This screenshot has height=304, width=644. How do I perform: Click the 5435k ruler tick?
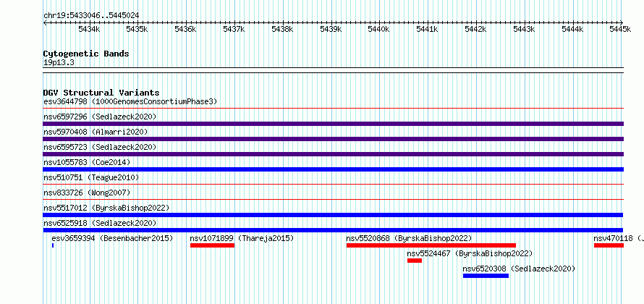click(x=137, y=29)
